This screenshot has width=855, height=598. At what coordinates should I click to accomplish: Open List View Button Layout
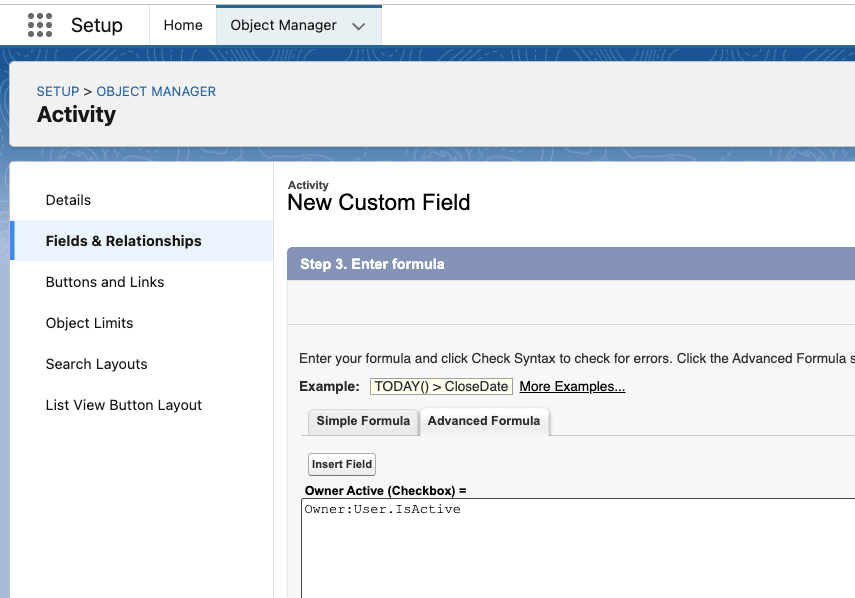pos(124,405)
